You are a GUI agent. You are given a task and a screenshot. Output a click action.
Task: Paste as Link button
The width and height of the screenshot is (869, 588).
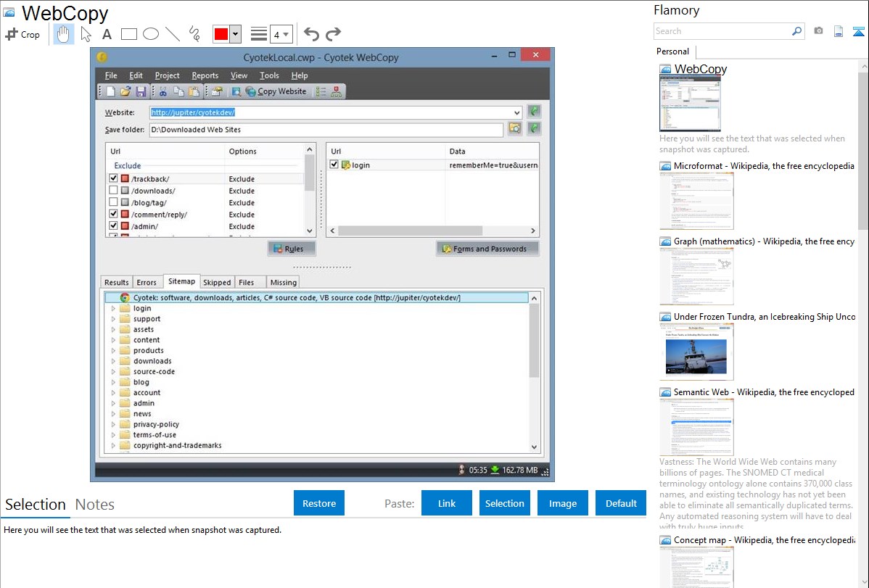tap(447, 503)
